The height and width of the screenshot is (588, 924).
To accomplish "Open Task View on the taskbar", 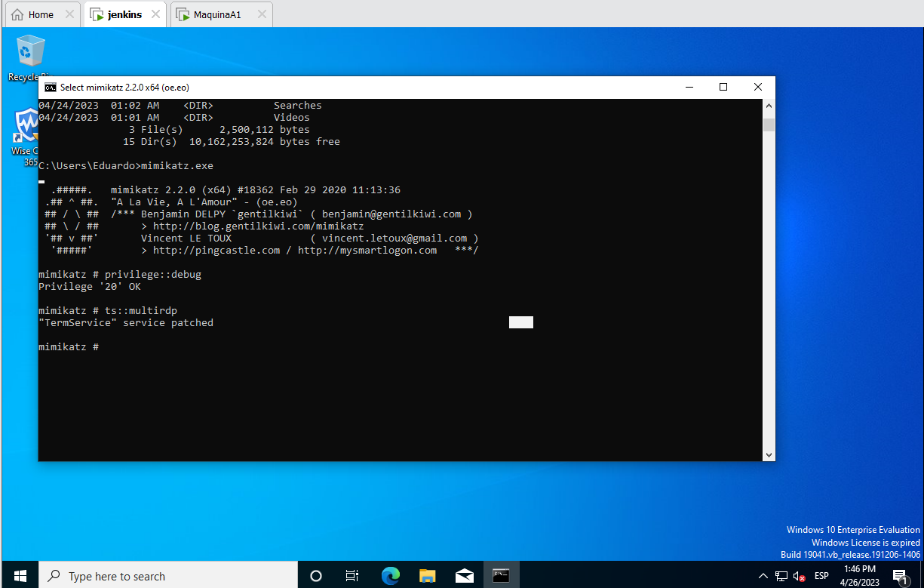I will pos(352,576).
